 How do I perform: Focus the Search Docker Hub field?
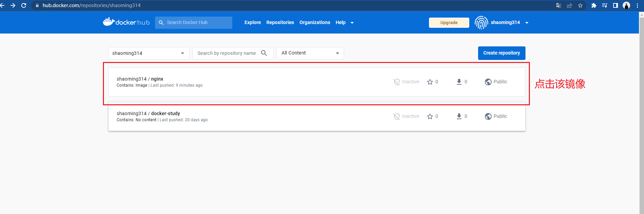click(194, 23)
